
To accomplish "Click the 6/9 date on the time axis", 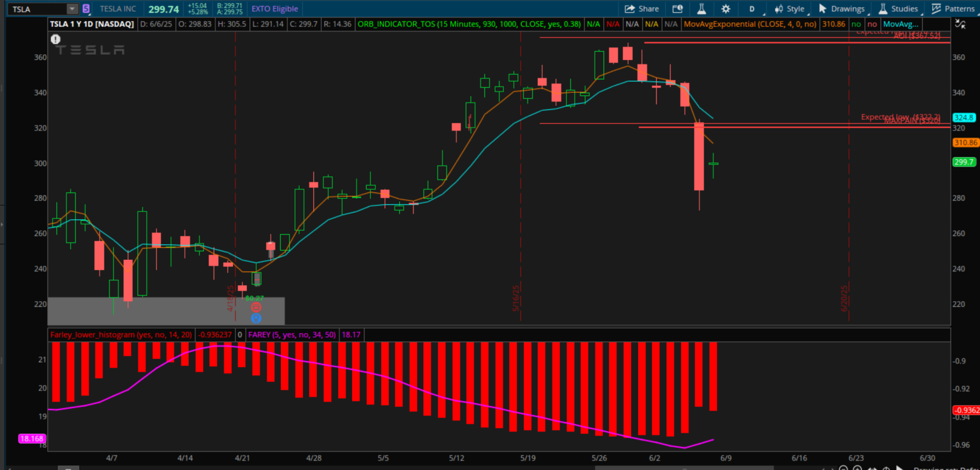I will (726, 458).
